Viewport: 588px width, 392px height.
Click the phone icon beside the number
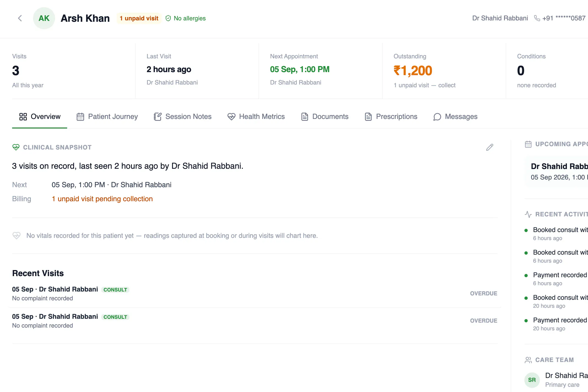tap(537, 18)
